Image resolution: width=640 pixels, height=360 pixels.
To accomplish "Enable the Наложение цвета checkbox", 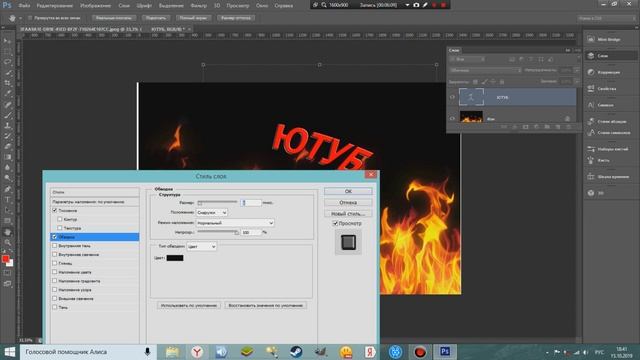I will tap(55, 272).
